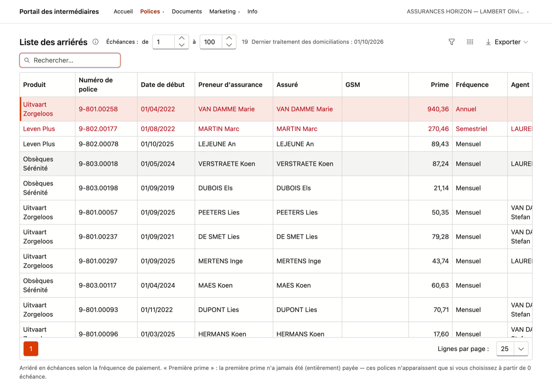This screenshot has height=392, width=552.
Task: Click policy number 9-801.00096
Action: [x=98, y=334]
